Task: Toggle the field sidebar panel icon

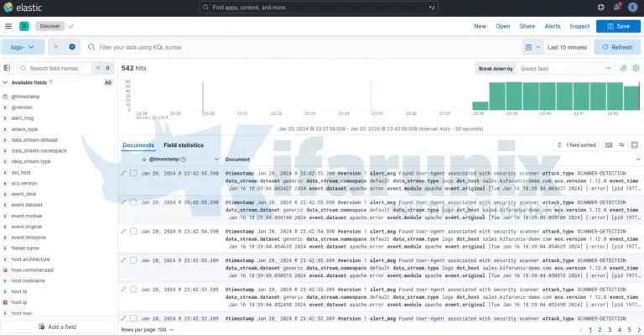Action: tap(7, 68)
